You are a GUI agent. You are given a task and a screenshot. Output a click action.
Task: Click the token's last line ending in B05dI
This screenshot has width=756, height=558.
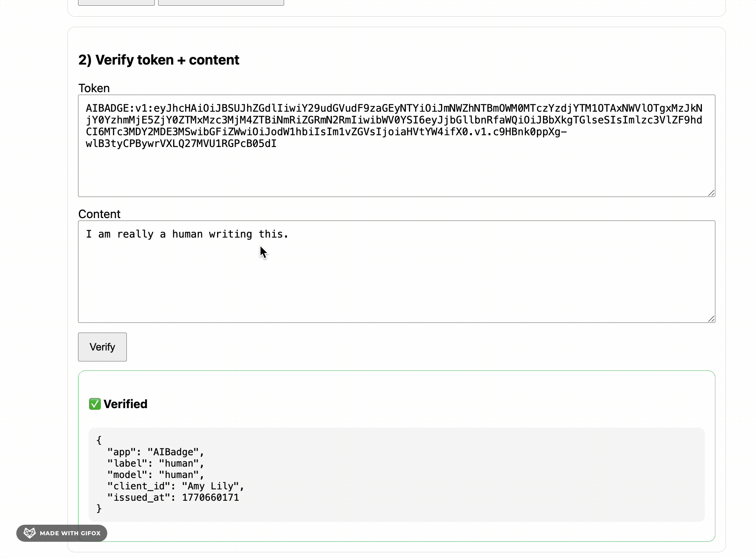[x=181, y=144]
